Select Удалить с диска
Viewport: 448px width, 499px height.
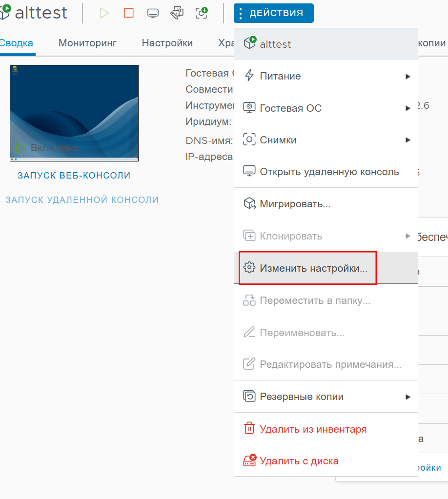[x=326, y=461]
